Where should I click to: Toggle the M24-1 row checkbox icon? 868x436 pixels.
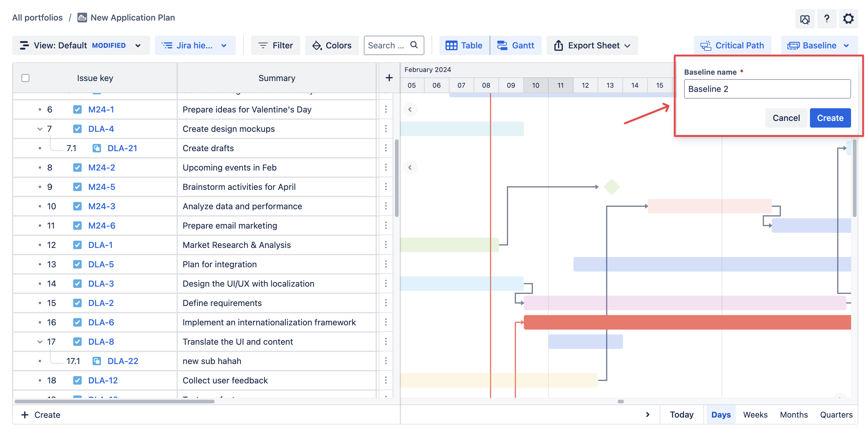(77, 109)
